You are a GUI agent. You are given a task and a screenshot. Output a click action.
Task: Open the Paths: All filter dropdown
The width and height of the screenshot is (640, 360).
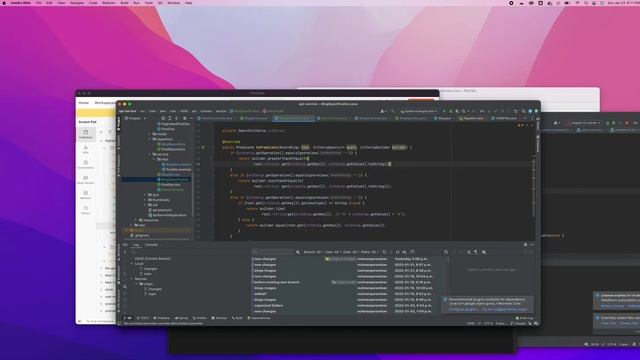pos(369,252)
